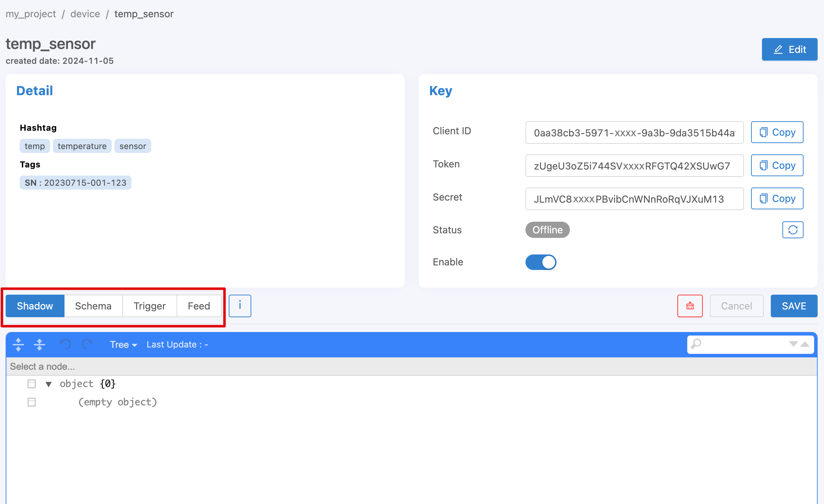Jump to previous search result arrow
Viewport: 824px width, 504px height.
[805, 344]
